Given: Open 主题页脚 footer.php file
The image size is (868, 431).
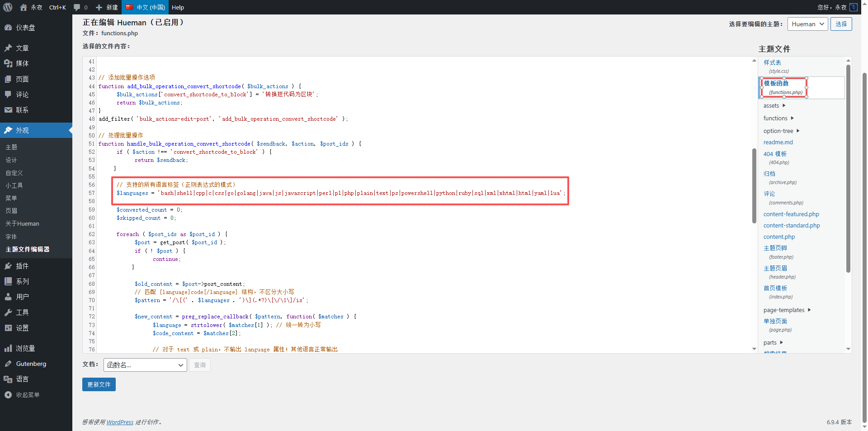Looking at the screenshot, I should click(x=775, y=248).
